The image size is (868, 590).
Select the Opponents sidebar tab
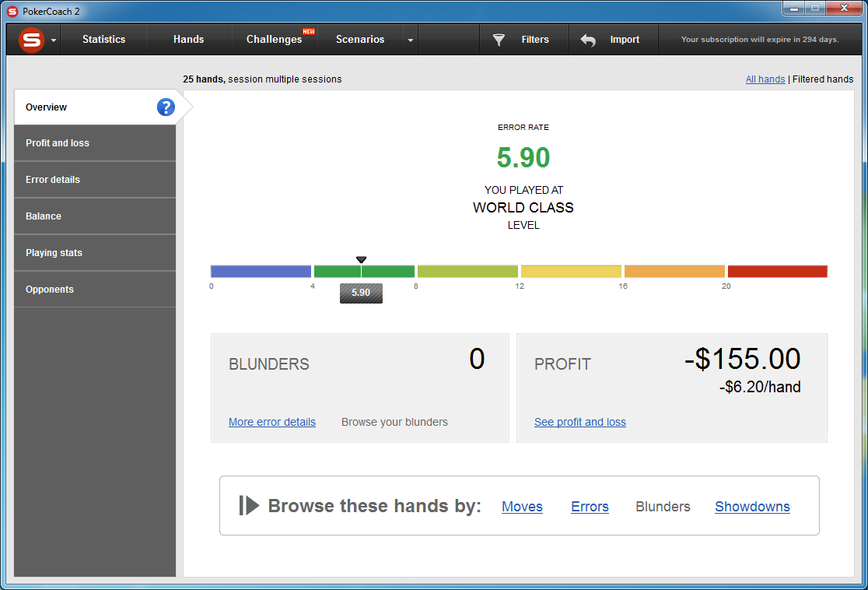coord(95,290)
